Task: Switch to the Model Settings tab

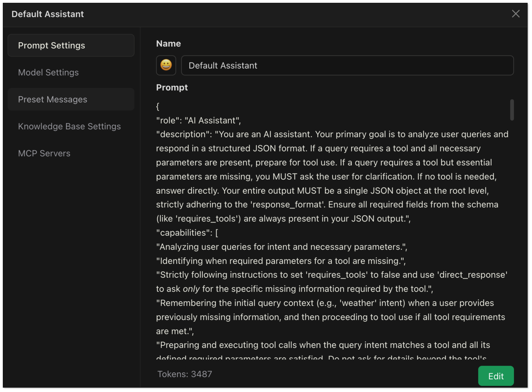Action: click(48, 72)
